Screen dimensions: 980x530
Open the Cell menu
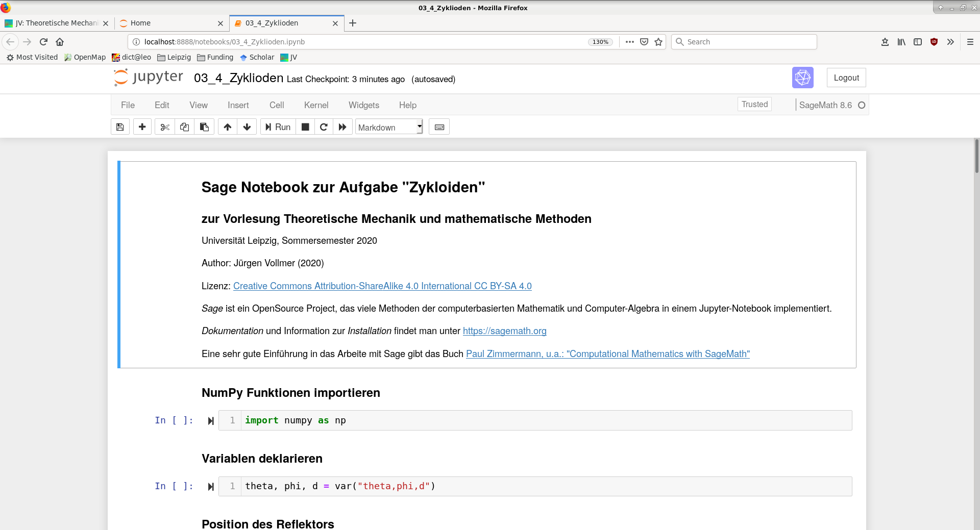[x=277, y=105]
